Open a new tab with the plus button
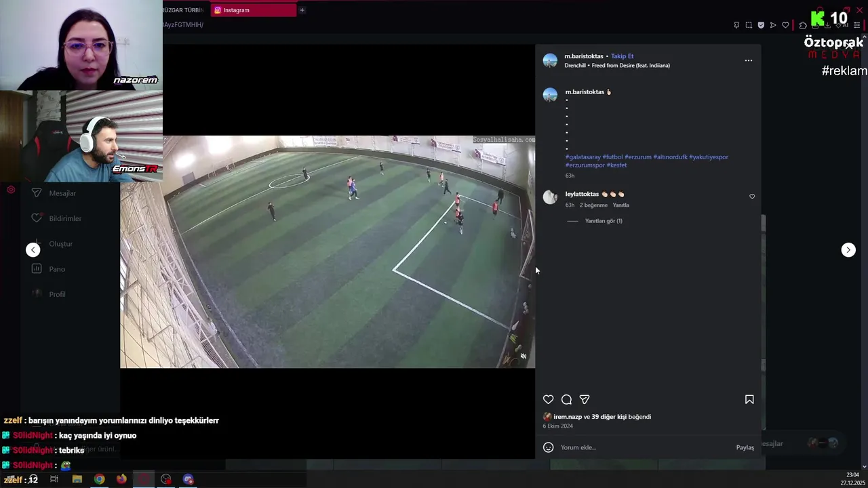This screenshot has width=868, height=488. pos(302,10)
